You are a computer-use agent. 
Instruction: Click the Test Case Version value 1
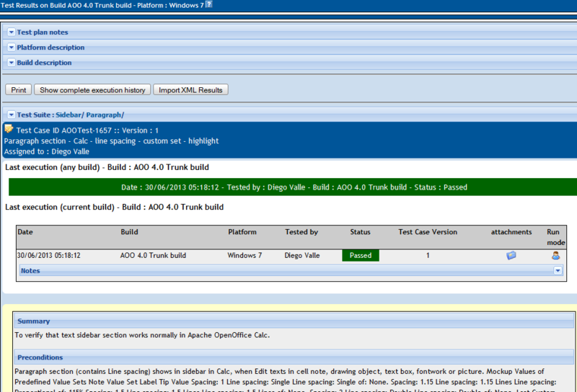click(x=428, y=255)
